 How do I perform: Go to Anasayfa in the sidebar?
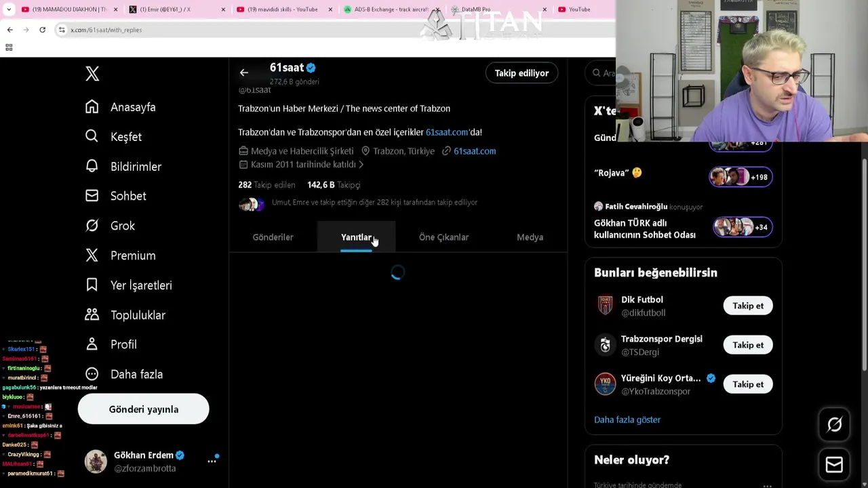[121, 107]
